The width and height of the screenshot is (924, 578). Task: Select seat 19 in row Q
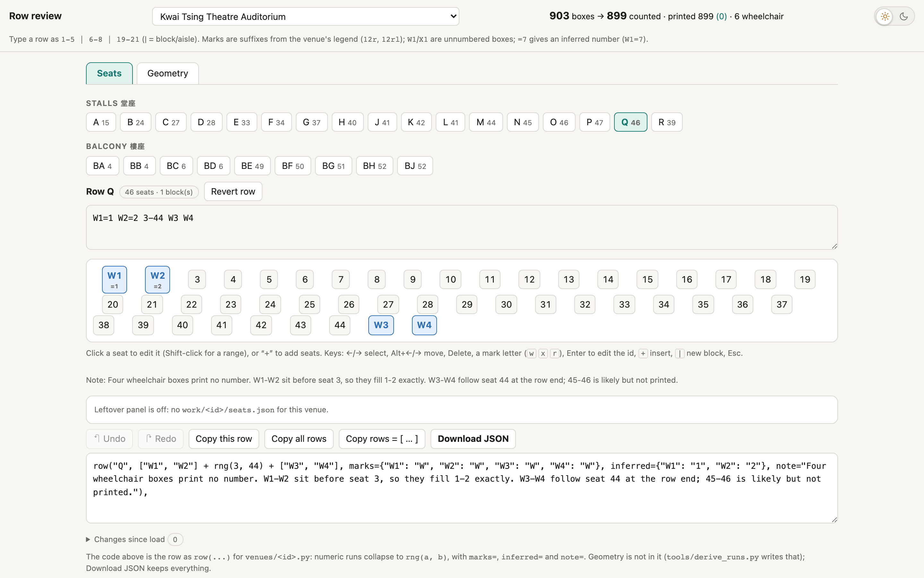click(x=805, y=279)
